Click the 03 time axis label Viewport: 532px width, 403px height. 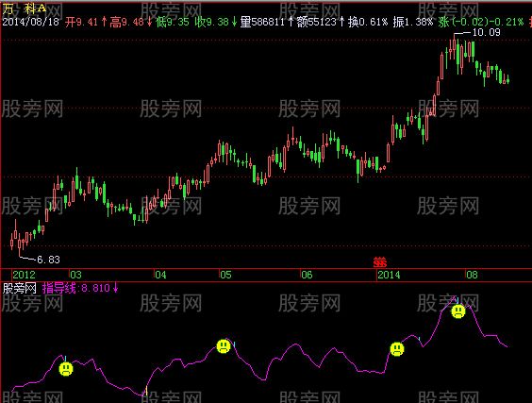(x=75, y=275)
